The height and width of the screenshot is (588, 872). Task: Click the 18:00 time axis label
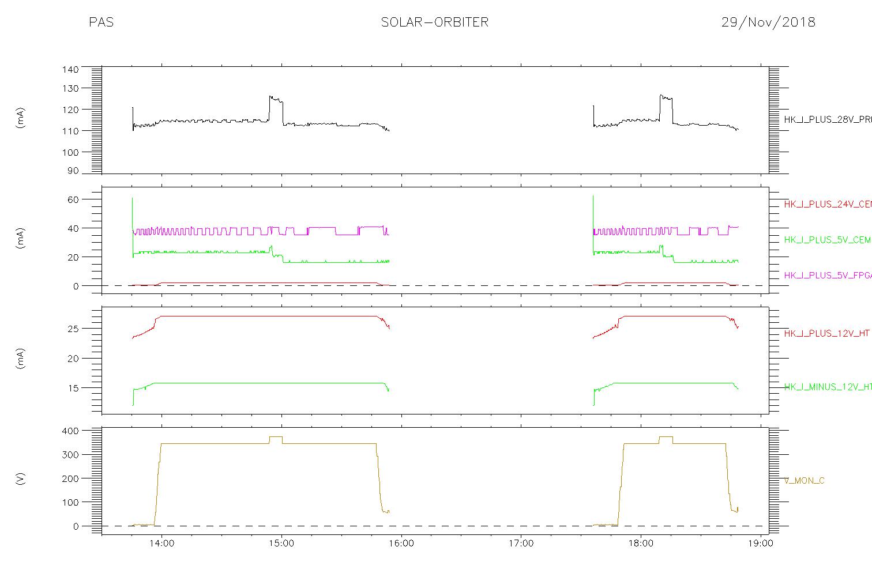[641, 544]
